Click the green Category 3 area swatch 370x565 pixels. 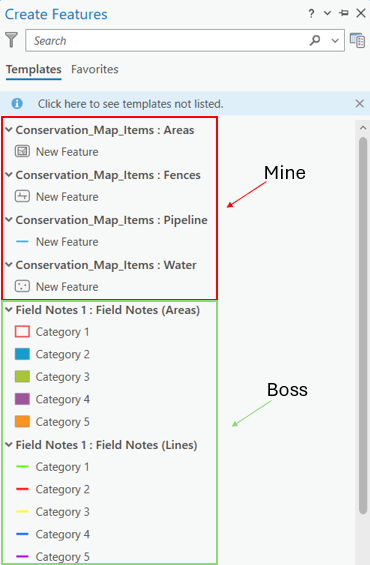pyautogui.click(x=22, y=377)
